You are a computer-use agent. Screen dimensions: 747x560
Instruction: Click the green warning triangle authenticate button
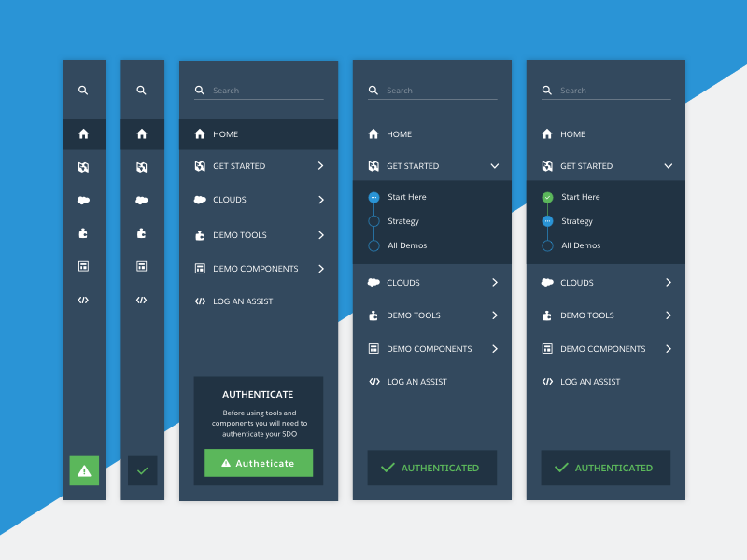point(84,470)
